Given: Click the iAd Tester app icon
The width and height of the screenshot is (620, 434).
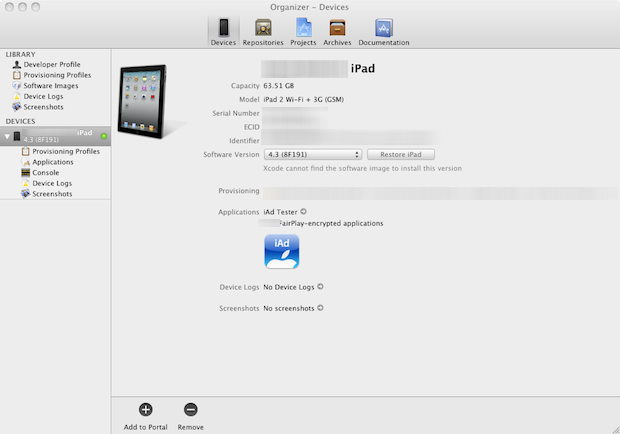Looking at the screenshot, I should tap(281, 252).
